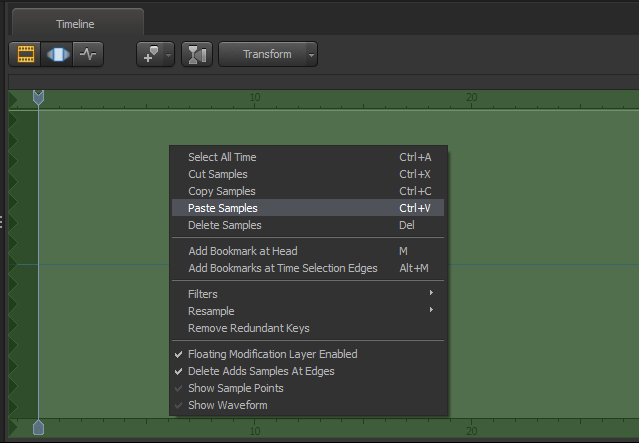This screenshot has height=443, width=639.
Task: Click the playhead handle at bottom ruler
Action: coord(38,428)
